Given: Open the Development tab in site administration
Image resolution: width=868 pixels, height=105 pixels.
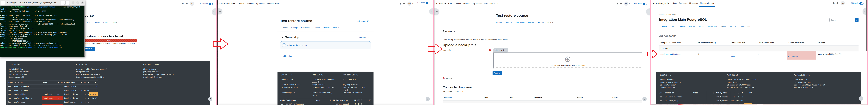Looking at the screenshot, I should (x=745, y=26).
